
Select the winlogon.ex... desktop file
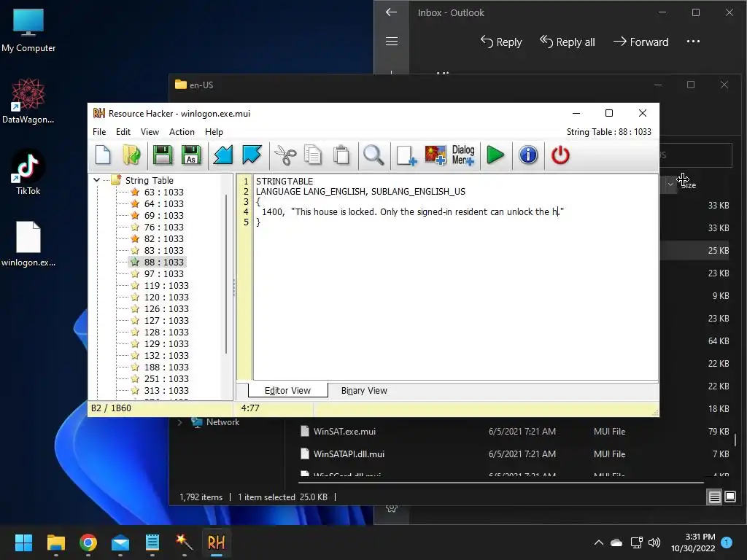[28, 244]
